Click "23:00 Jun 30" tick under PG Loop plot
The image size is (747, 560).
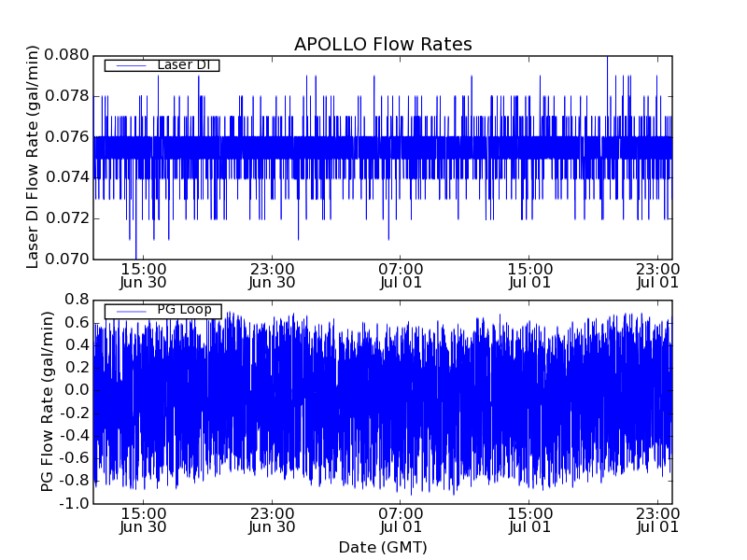tap(272, 521)
